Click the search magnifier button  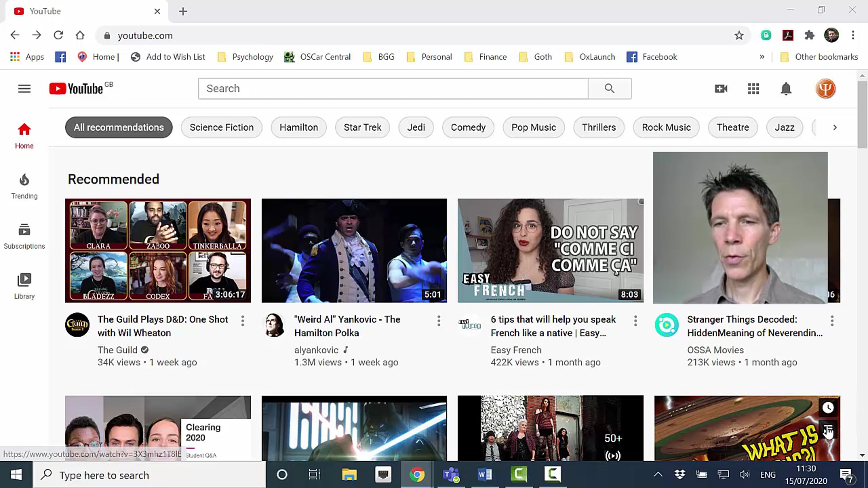(610, 89)
